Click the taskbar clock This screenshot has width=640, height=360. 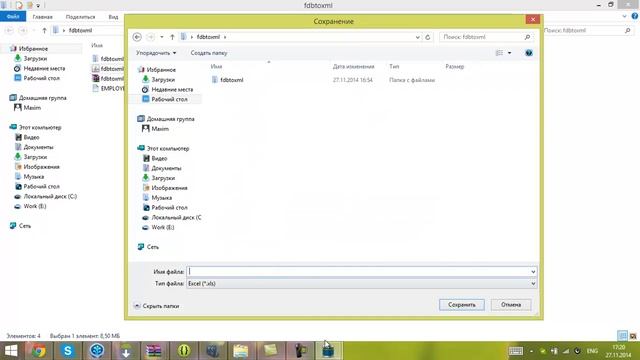click(x=618, y=351)
